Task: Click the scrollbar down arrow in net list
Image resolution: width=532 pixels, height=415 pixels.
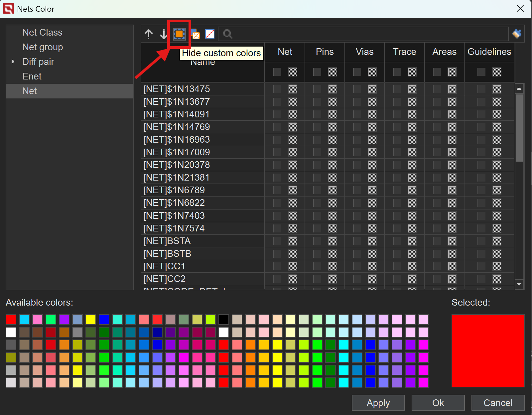Action: pos(519,284)
